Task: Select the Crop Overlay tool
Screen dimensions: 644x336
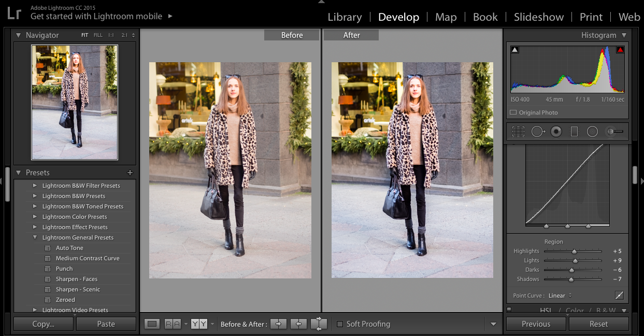Action: click(x=518, y=132)
